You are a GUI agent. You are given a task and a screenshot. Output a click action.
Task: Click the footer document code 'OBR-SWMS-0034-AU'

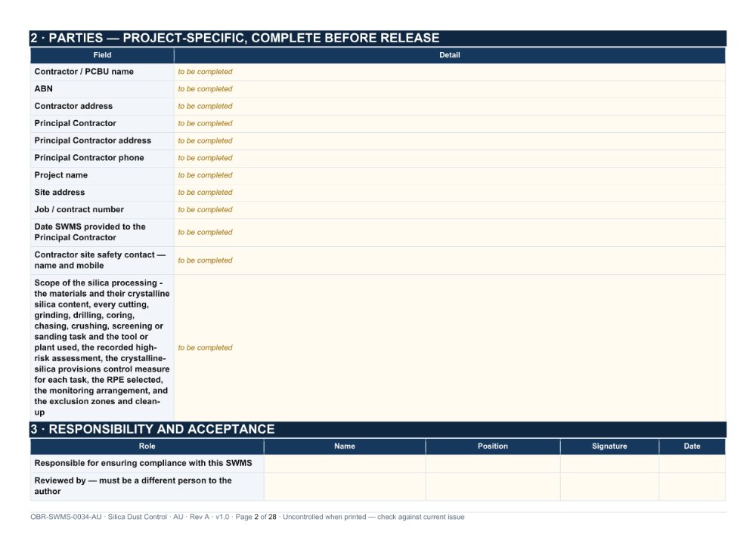tap(66, 517)
